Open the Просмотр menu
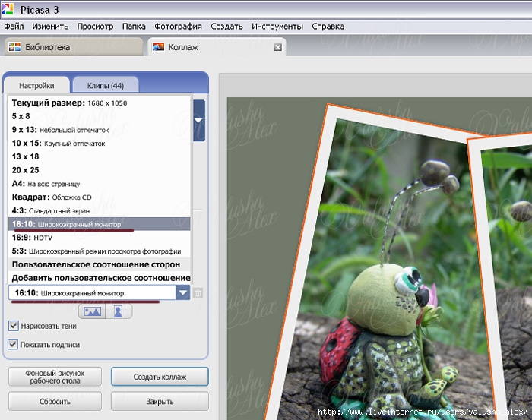The image size is (532, 420). click(x=95, y=27)
